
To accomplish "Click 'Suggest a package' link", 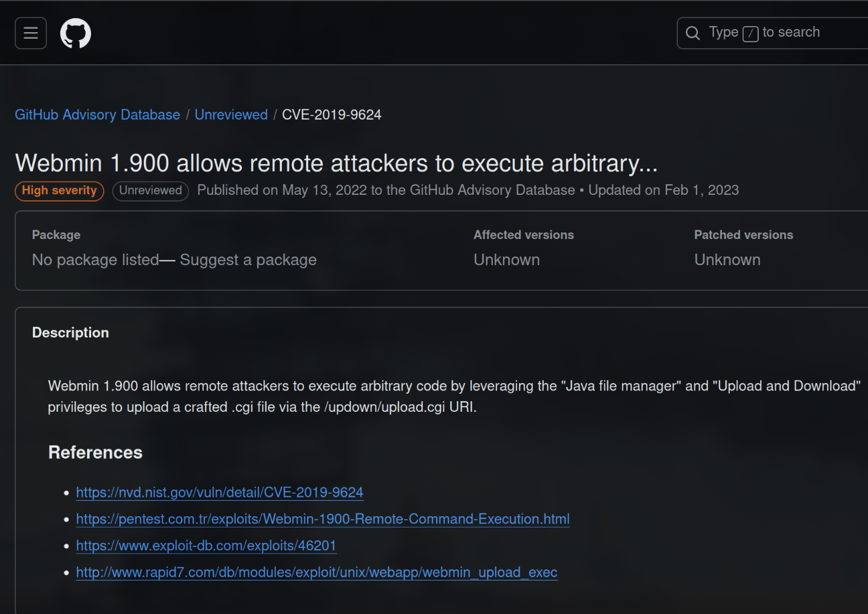I will coord(248,260).
